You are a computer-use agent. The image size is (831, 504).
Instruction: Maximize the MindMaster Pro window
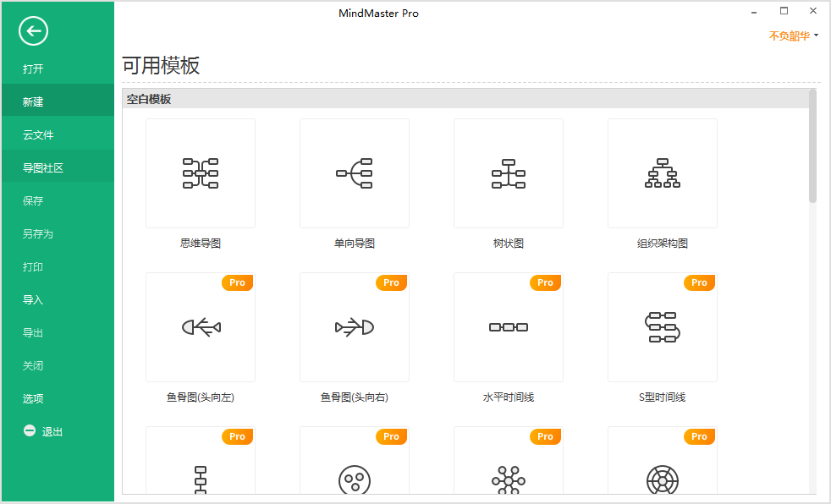click(x=784, y=11)
